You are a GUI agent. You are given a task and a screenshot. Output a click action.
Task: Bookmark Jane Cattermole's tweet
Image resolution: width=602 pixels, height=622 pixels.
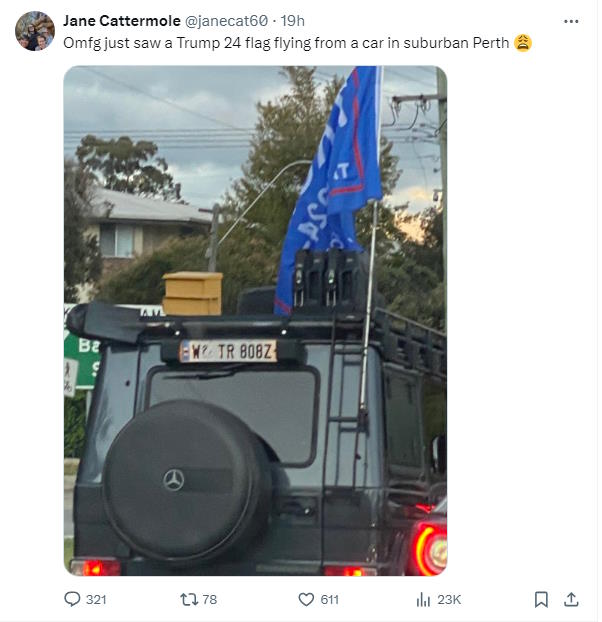coord(541,599)
